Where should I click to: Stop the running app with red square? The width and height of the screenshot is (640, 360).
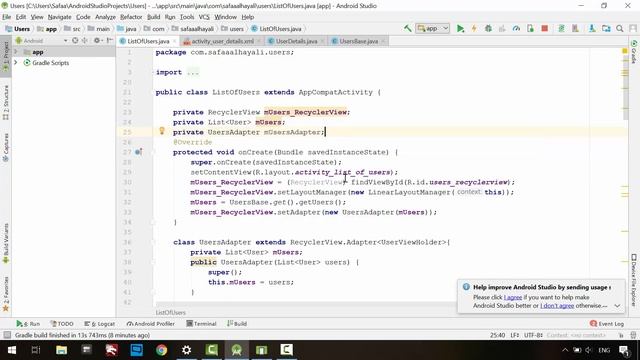(x=544, y=29)
